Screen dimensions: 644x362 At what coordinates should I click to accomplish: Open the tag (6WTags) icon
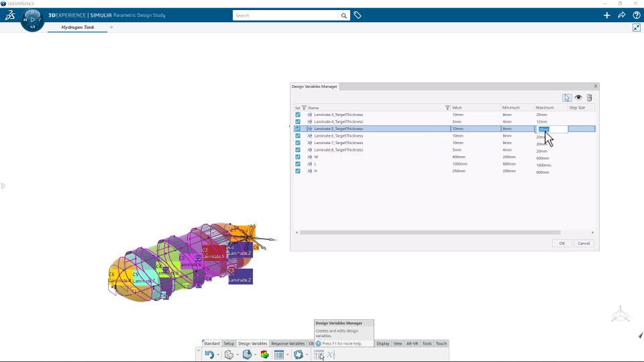click(358, 15)
